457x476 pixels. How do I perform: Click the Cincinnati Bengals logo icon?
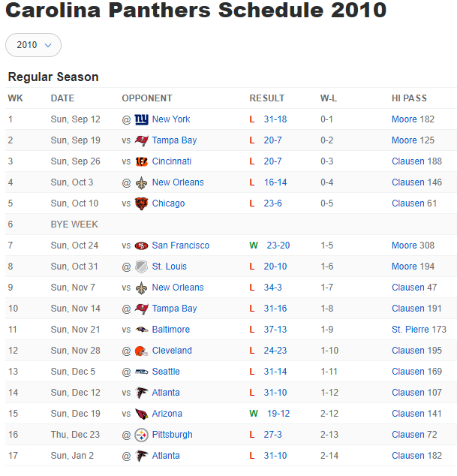(x=141, y=161)
